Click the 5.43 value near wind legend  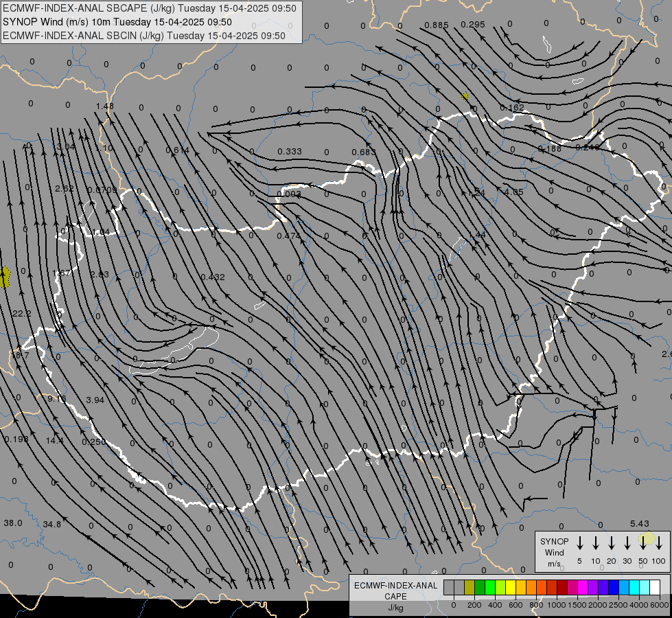pyautogui.click(x=640, y=524)
